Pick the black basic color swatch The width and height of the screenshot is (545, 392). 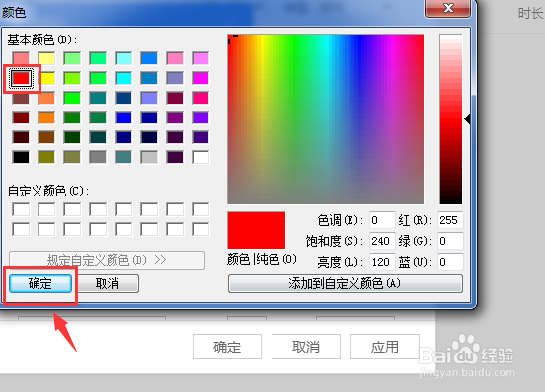[21, 157]
